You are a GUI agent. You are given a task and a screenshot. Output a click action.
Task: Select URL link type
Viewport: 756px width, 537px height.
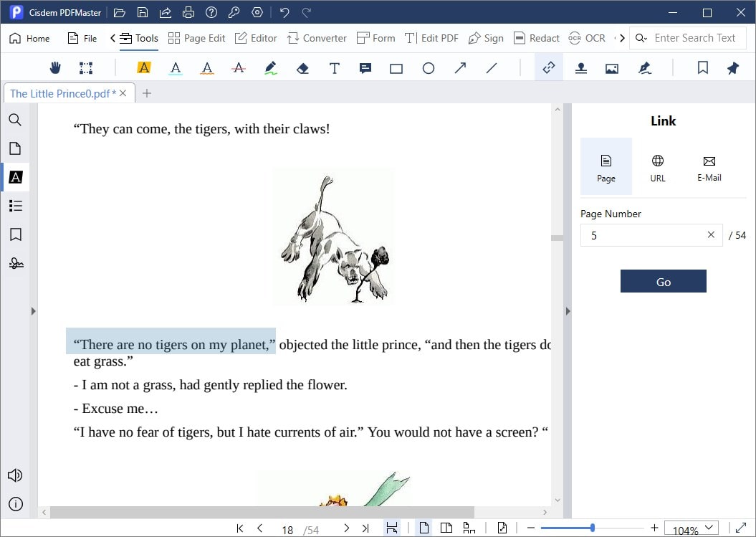point(658,166)
